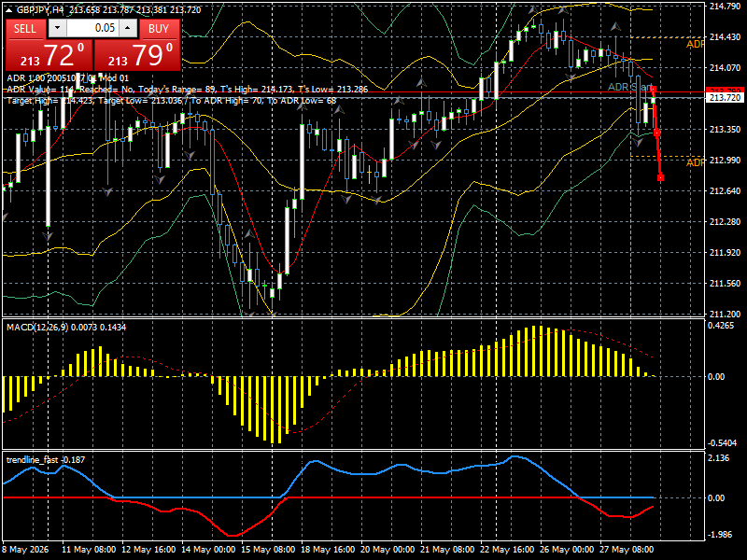Click the upper orange ADR level label
Viewport: 747px width, 560px height.
point(695,44)
